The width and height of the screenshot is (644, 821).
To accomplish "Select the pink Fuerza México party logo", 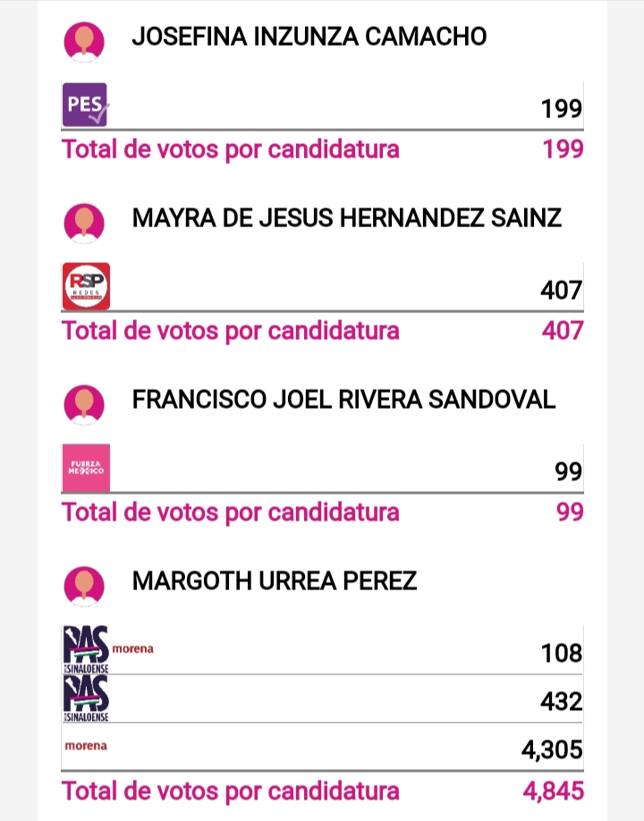I will click(86, 468).
